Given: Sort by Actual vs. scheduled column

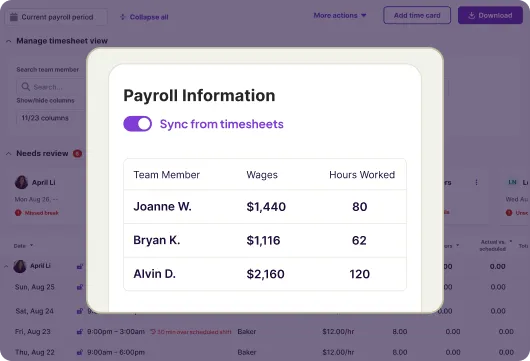Looking at the screenshot, I should click(496, 245).
